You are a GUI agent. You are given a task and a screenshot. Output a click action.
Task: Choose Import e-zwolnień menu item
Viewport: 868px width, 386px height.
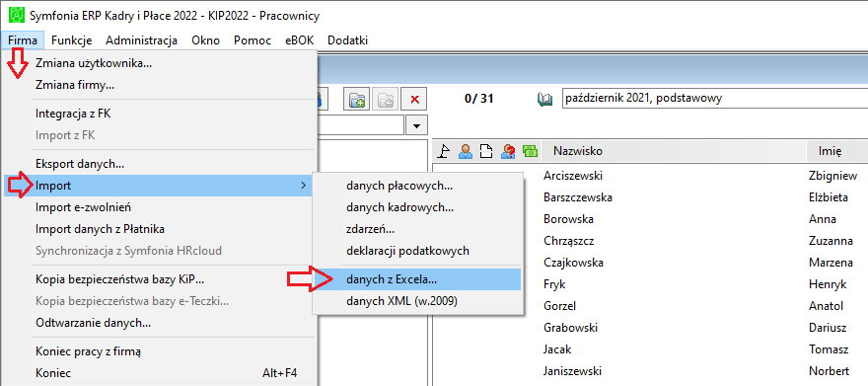[161, 207]
